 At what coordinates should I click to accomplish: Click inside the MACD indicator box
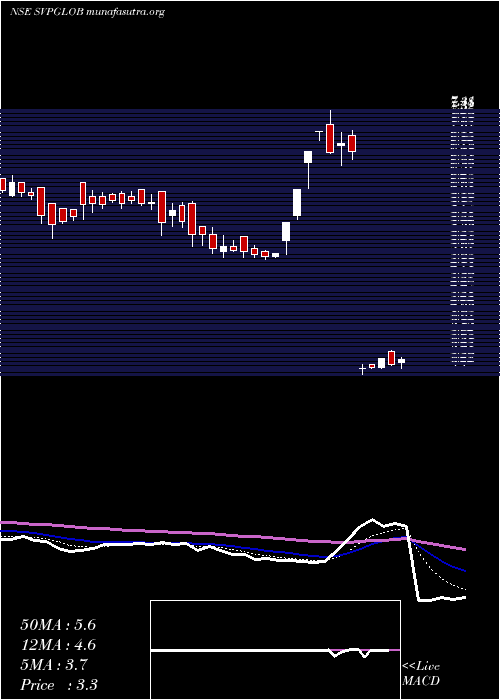[x=275, y=650]
